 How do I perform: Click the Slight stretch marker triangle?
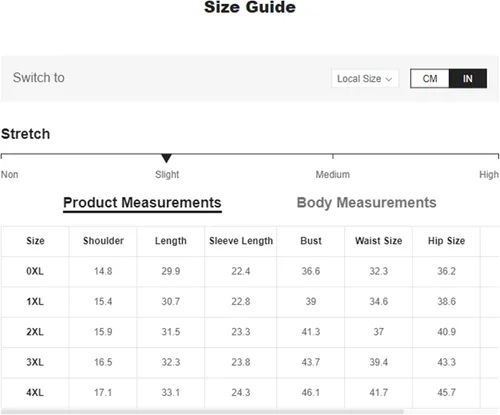click(x=166, y=158)
